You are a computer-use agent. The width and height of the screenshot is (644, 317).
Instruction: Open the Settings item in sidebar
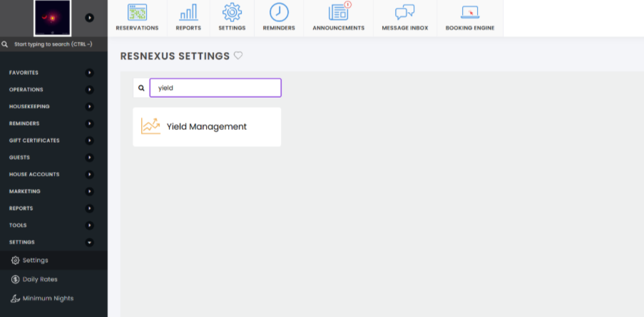[x=53, y=261]
